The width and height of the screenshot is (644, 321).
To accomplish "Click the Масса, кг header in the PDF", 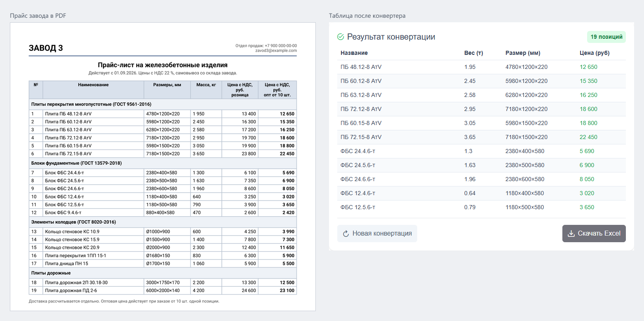I will click(x=206, y=85).
